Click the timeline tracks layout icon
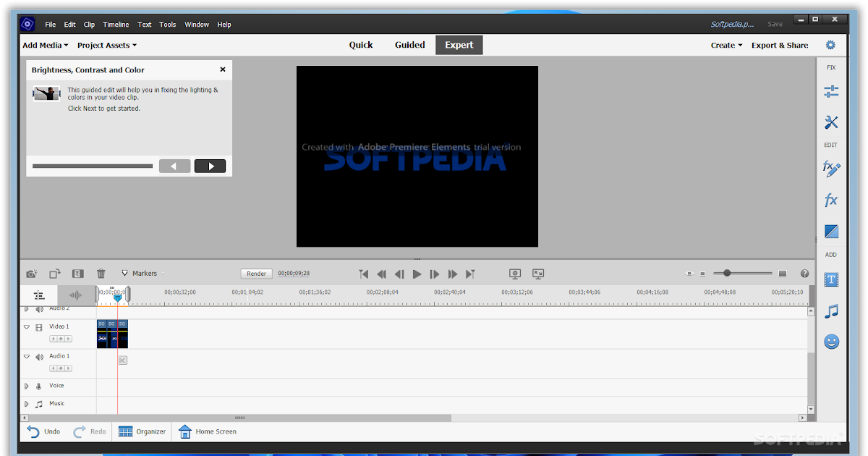 (x=39, y=295)
